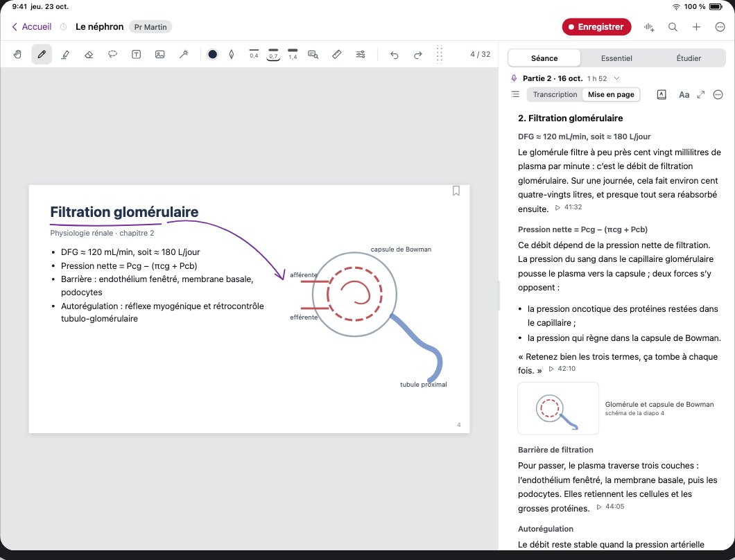
Task: Redo the last action
Action: pos(417,55)
